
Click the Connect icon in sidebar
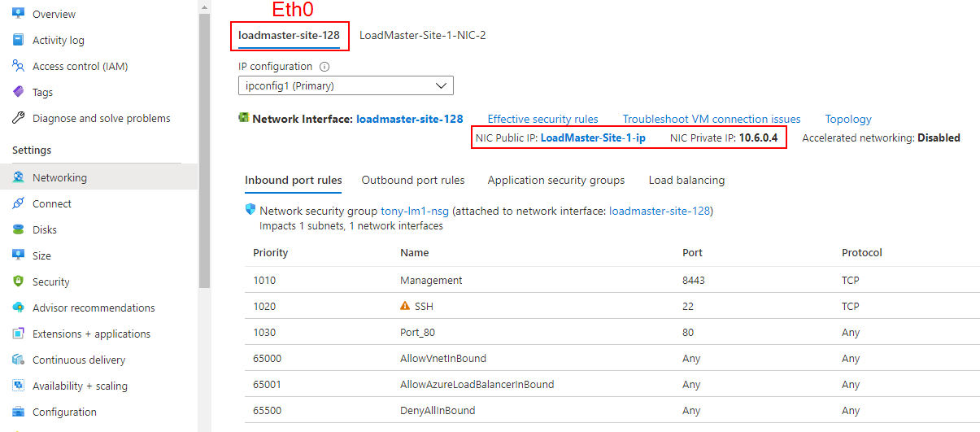tap(18, 203)
